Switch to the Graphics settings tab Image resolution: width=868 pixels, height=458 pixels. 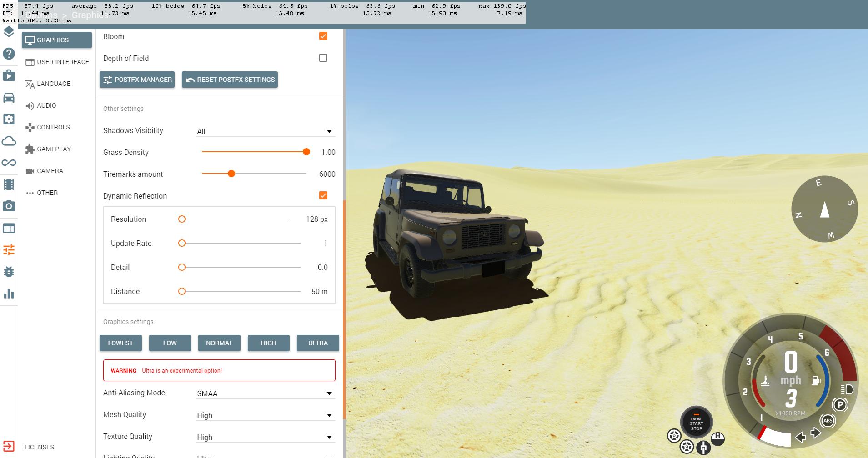click(57, 40)
